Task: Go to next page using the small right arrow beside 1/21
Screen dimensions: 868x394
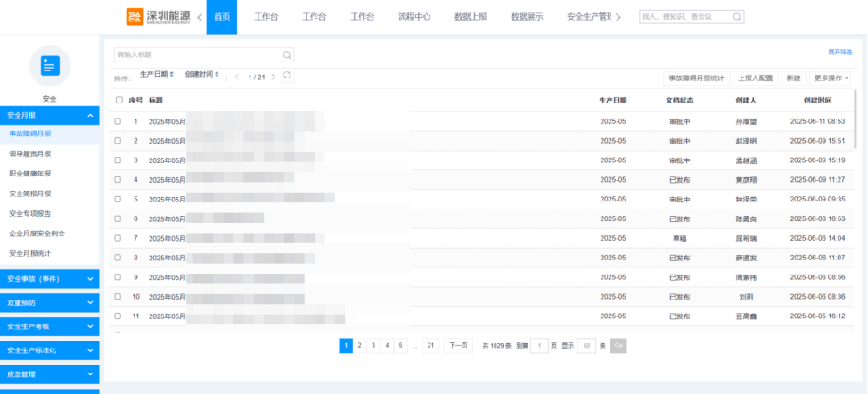Action: click(x=273, y=77)
